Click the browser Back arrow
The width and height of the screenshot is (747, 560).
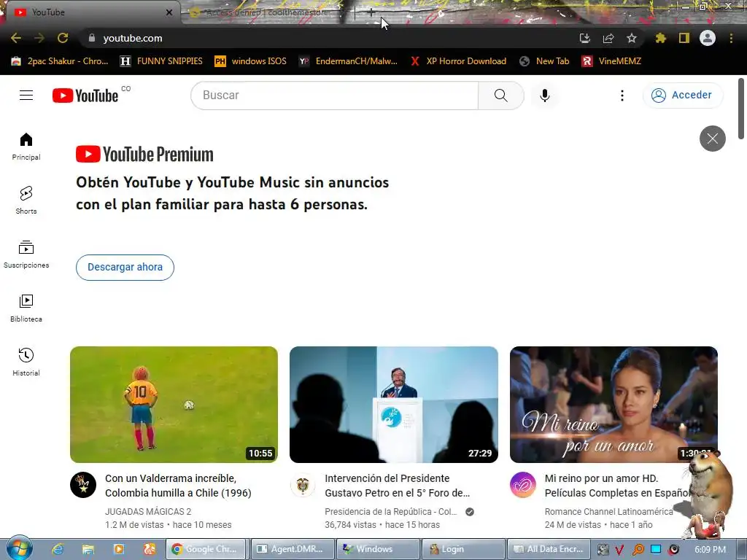point(16,38)
